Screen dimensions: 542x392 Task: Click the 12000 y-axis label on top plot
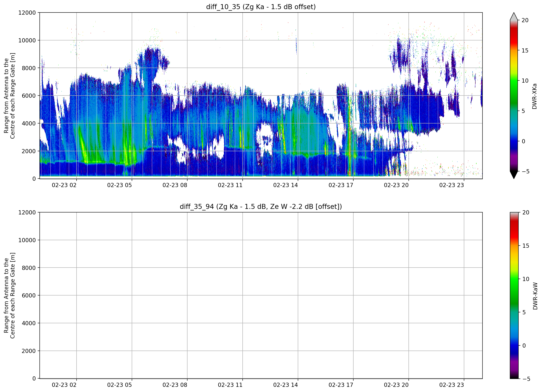[x=27, y=13]
